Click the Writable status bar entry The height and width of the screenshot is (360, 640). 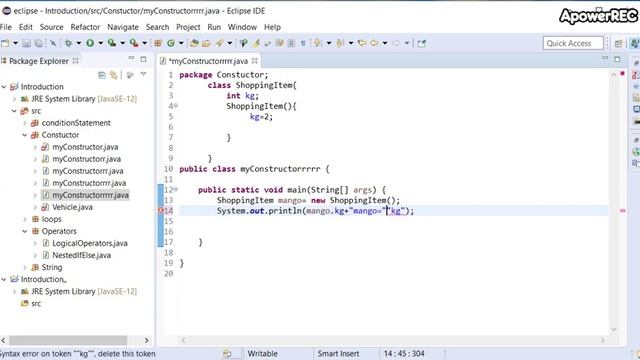(x=262, y=353)
